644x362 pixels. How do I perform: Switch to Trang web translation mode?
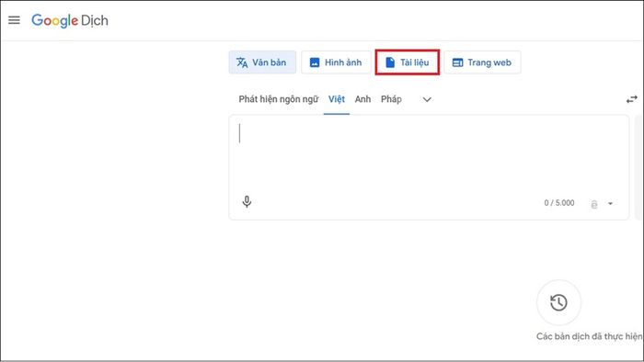point(482,62)
